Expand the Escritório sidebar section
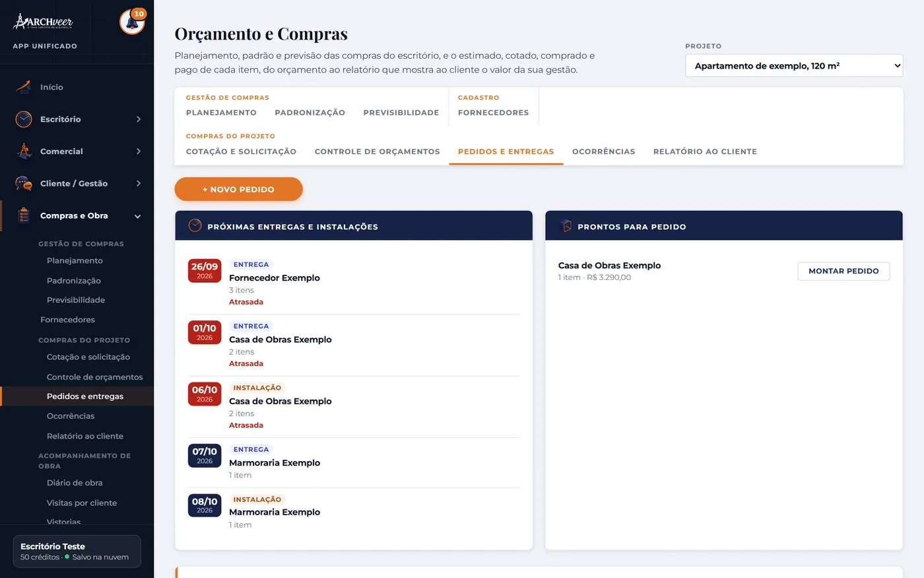This screenshot has height=578, width=924. [x=139, y=119]
